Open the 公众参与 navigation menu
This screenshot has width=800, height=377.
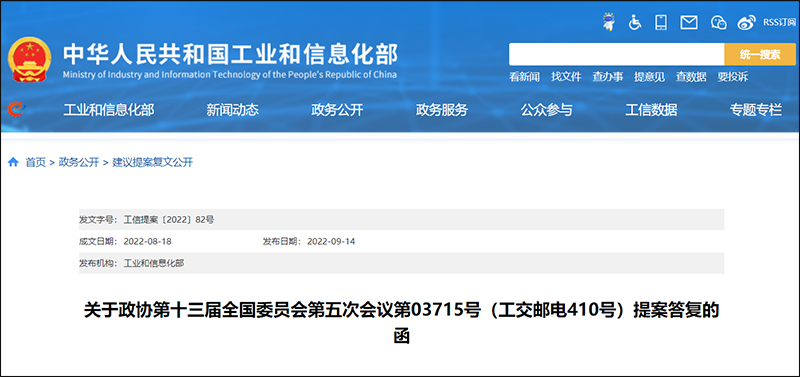[x=546, y=110]
